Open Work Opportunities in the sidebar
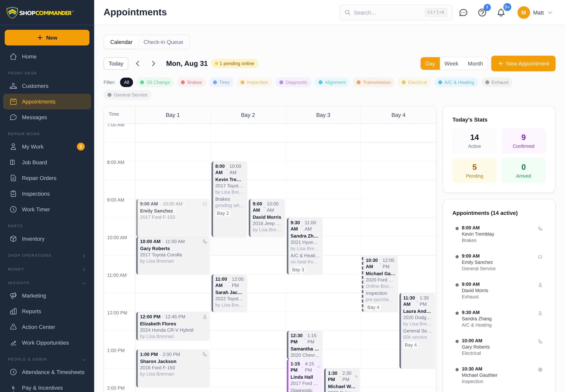 [x=47, y=343]
